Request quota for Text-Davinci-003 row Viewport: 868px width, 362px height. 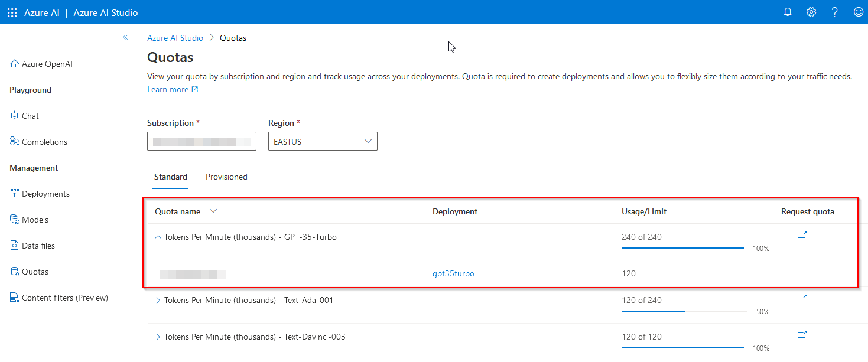[802, 335]
